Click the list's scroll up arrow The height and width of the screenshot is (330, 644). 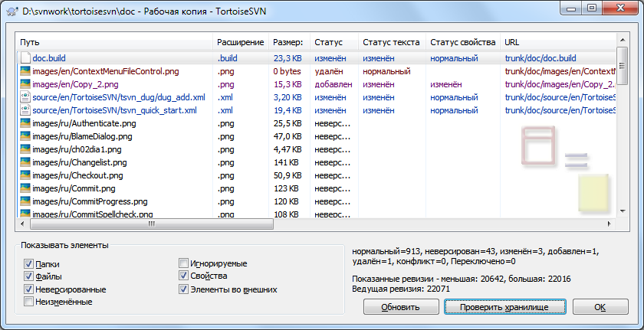pos(623,40)
